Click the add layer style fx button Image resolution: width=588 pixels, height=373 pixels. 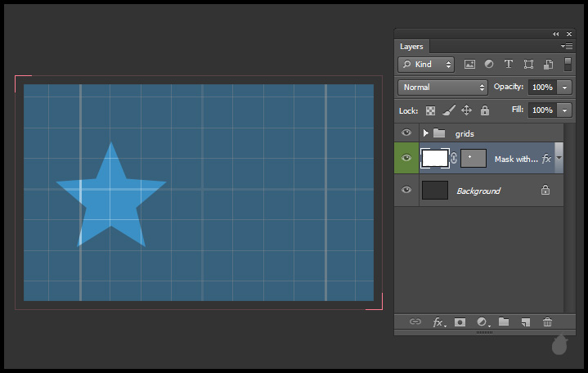[x=438, y=322]
